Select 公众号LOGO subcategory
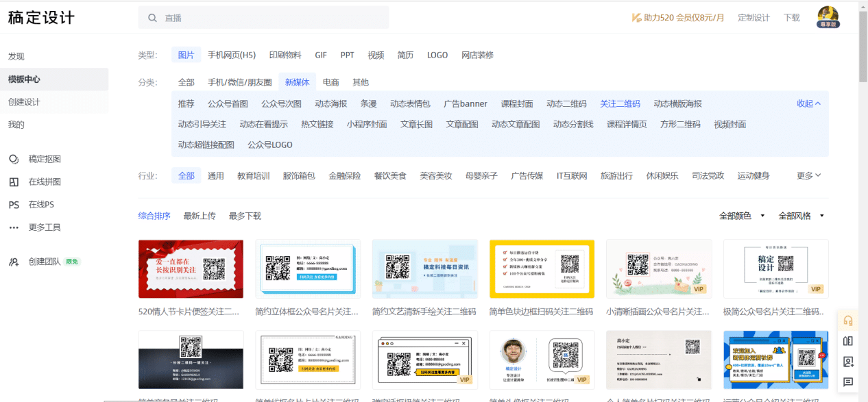 (270, 145)
